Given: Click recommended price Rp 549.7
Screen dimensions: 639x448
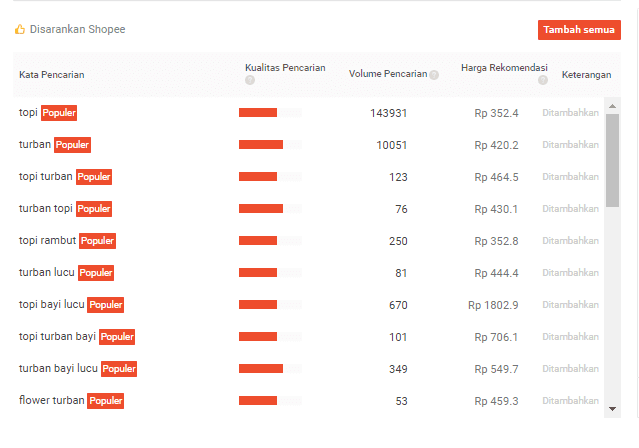Looking at the screenshot, I should click(x=496, y=369).
